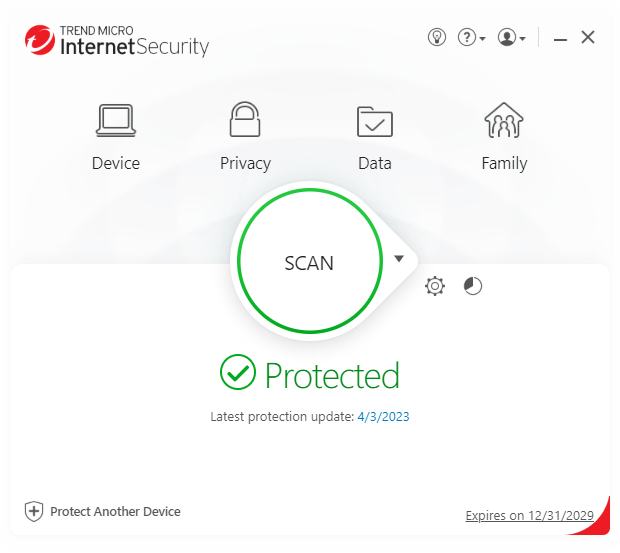
Task: Click the Trend Micro logo
Action: point(40,41)
